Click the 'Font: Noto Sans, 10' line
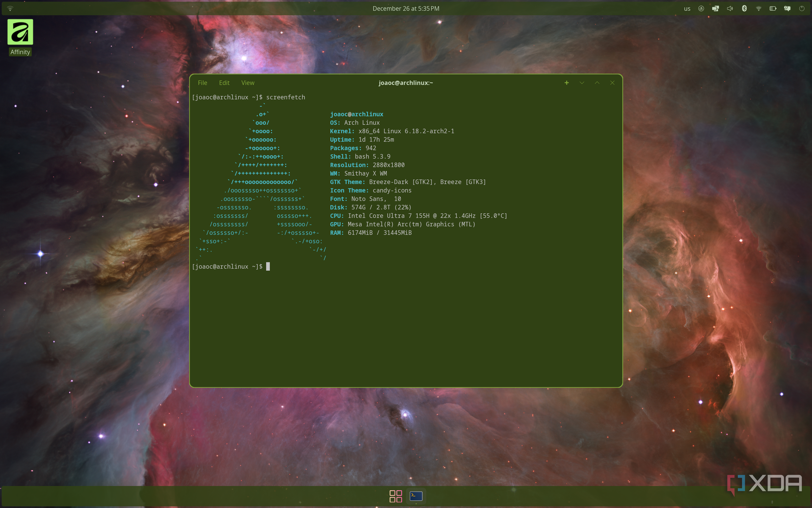Viewport: 812px width, 508px height. (x=365, y=199)
